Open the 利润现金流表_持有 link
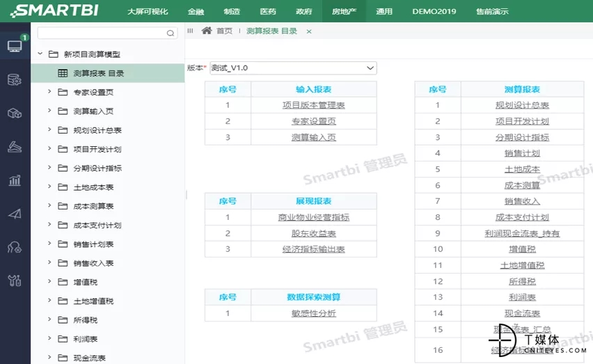Viewport: 593px width, 364px height. click(x=522, y=233)
